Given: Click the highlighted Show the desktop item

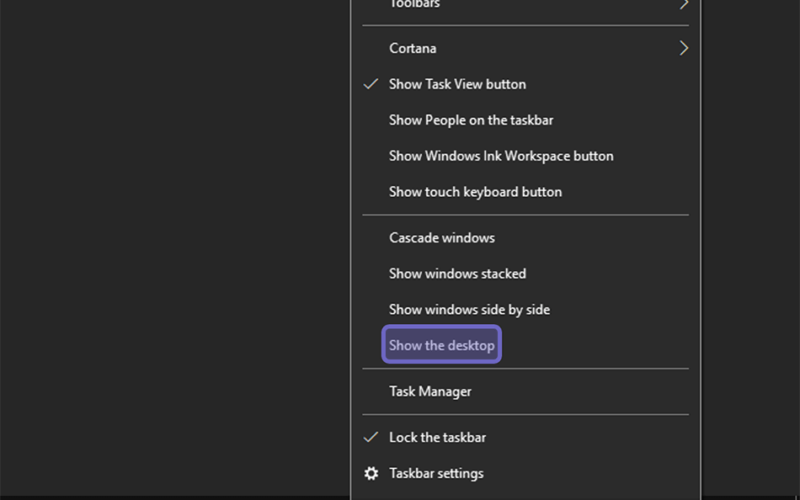Looking at the screenshot, I should click(442, 345).
